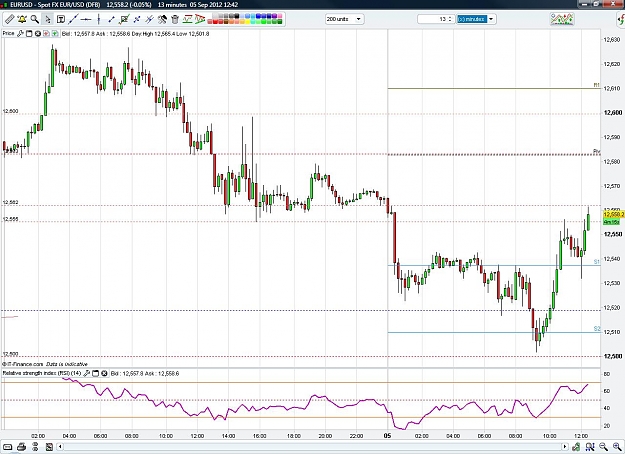Pick the pink color swatch

(279, 16)
